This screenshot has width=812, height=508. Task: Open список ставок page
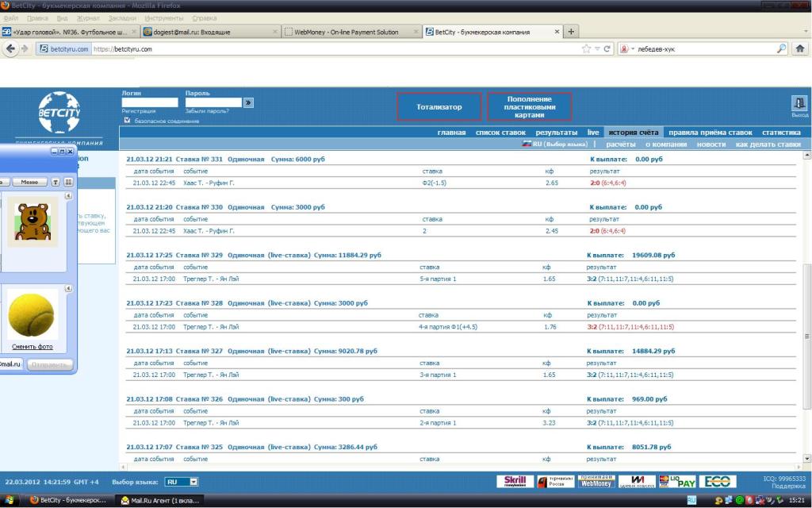500,133
